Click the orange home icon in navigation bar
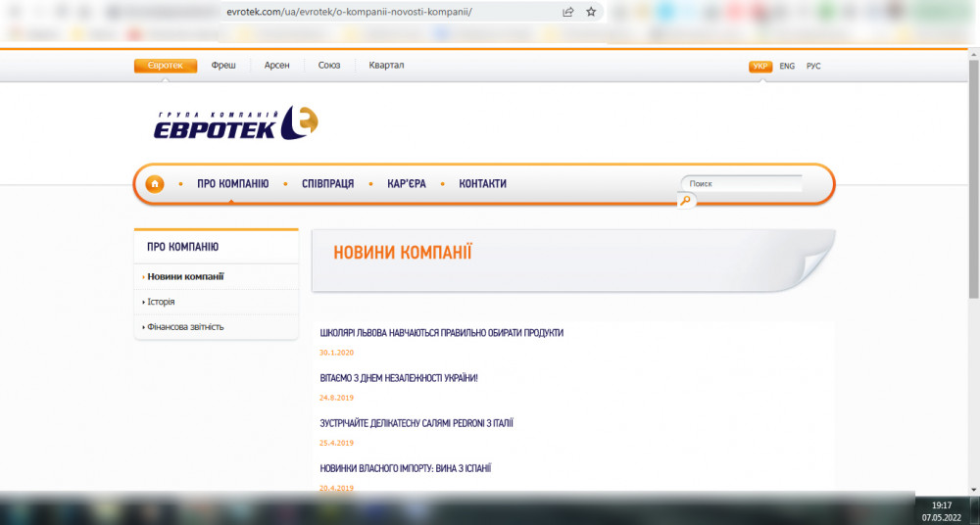The image size is (980, 525). click(155, 184)
